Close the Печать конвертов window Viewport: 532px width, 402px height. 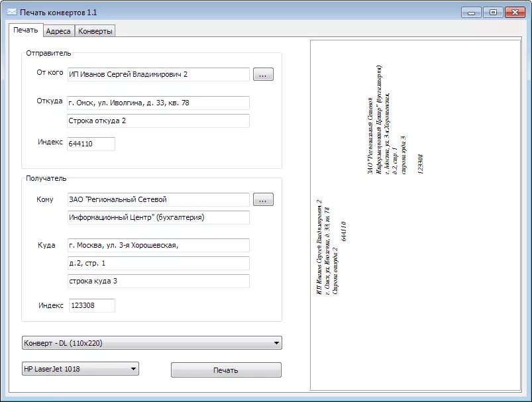coord(515,13)
